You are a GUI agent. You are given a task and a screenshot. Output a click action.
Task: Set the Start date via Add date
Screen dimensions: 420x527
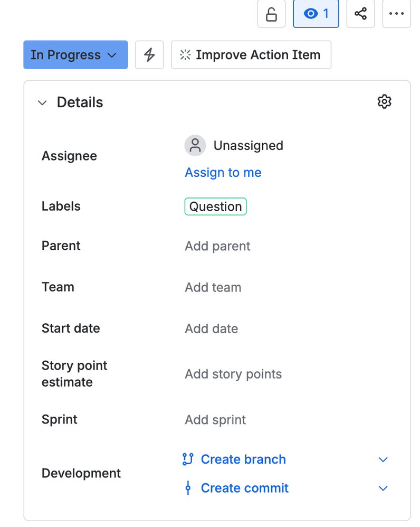[x=211, y=328]
